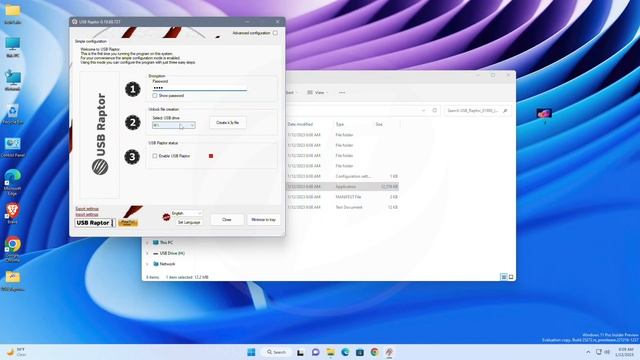Expand the This PC tree node

[147, 242]
